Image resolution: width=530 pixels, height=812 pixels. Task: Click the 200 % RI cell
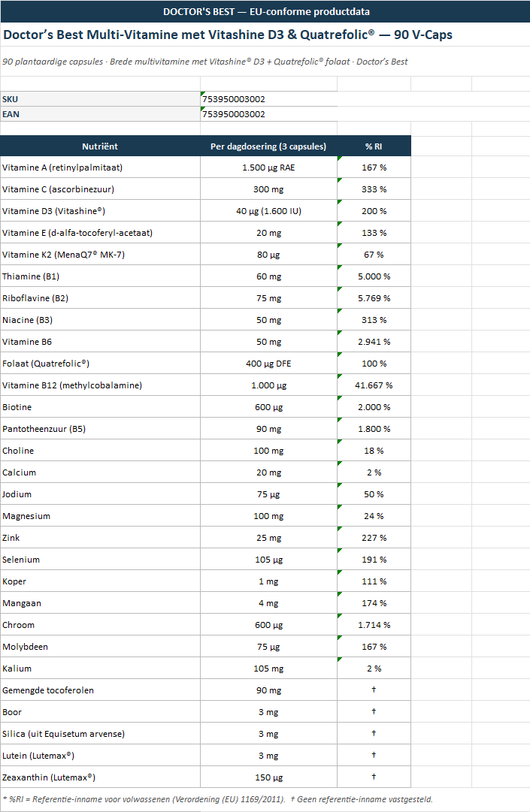point(374,211)
